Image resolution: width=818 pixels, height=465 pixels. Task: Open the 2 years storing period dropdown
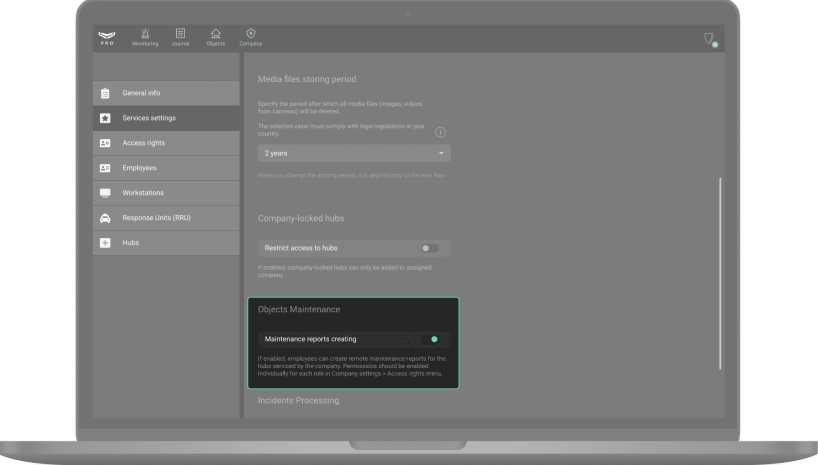(353, 154)
